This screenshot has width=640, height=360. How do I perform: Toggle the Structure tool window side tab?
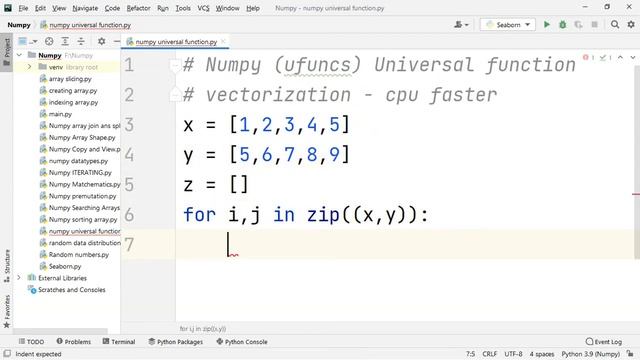pos(7,266)
